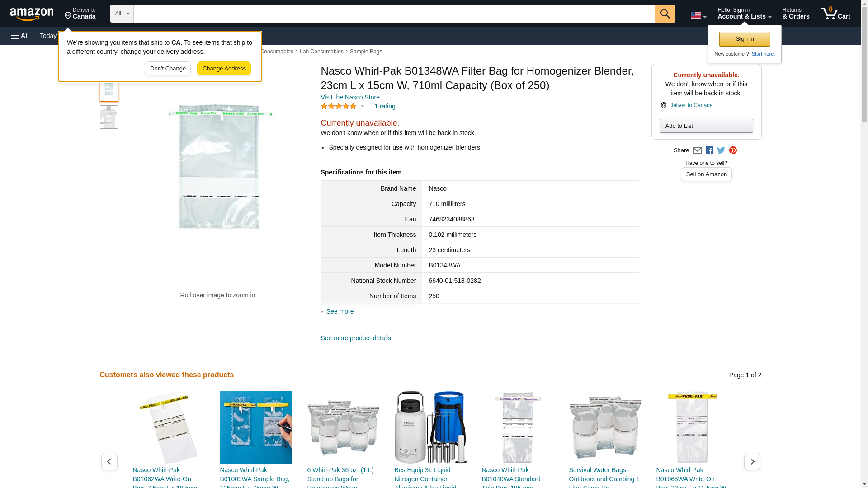
Task: Open Account & Lists menu
Action: [744, 14]
